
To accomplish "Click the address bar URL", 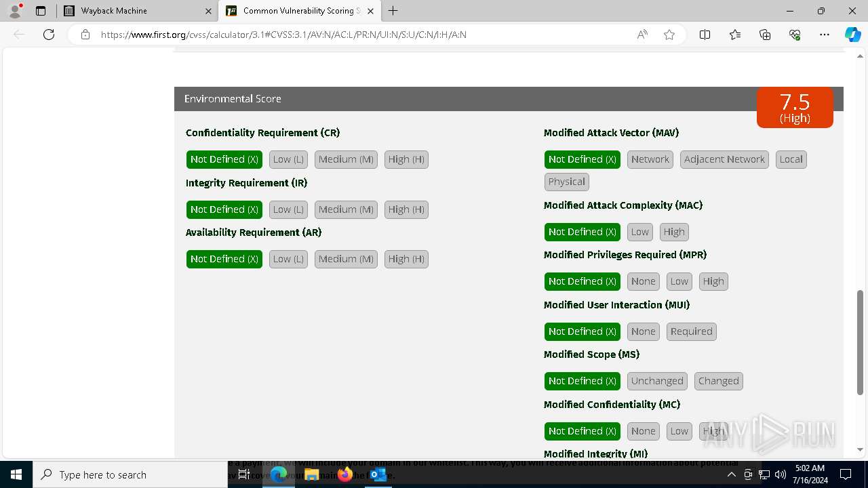I will pos(283,35).
